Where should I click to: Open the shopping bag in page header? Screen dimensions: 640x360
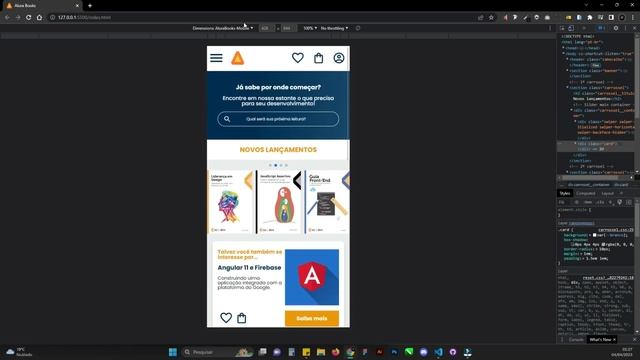tap(318, 58)
